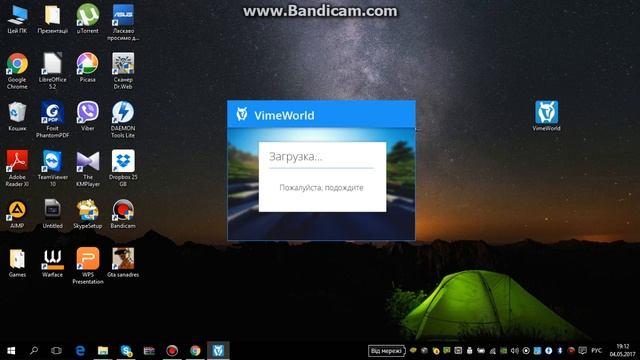Switch the РУС input language indicator

596,351
